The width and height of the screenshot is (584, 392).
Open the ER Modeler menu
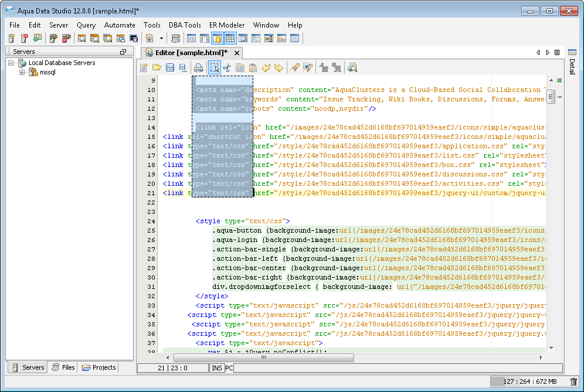(227, 25)
